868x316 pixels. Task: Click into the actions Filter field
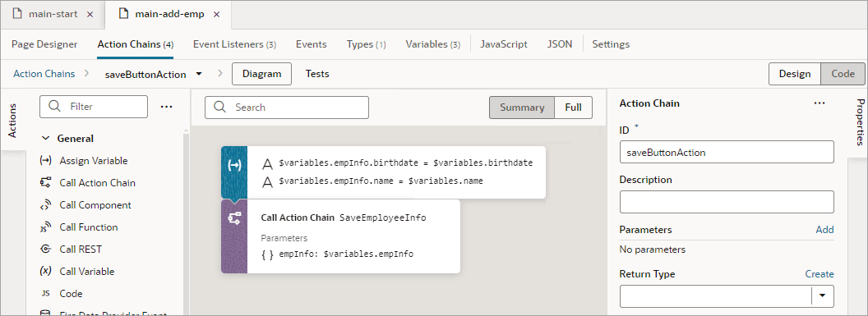coord(94,107)
